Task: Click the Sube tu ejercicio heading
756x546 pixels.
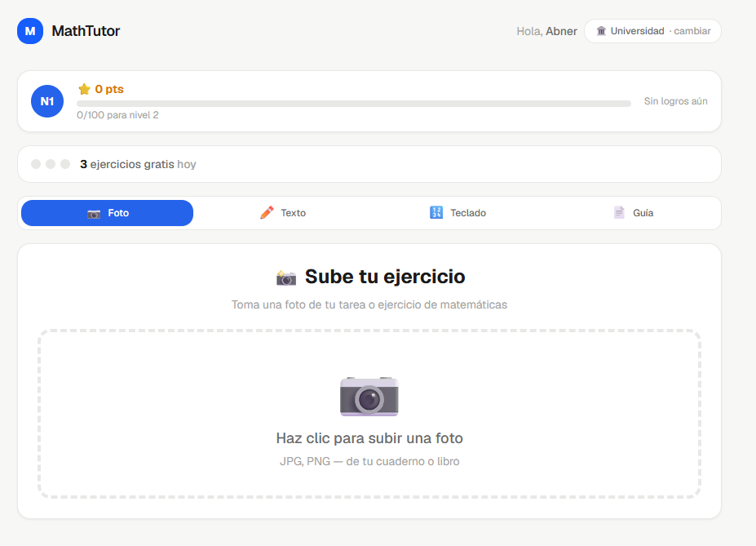Action: coord(385,277)
